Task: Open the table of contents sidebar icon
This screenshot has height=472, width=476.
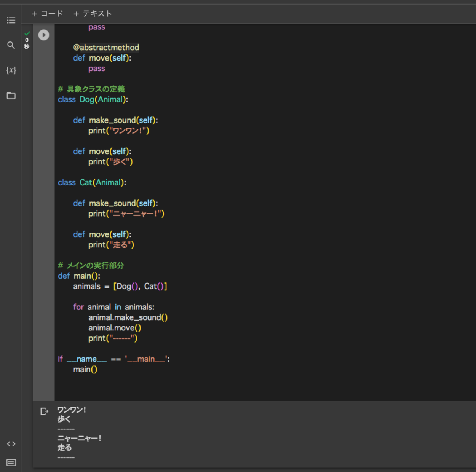Action: tap(11, 20)
